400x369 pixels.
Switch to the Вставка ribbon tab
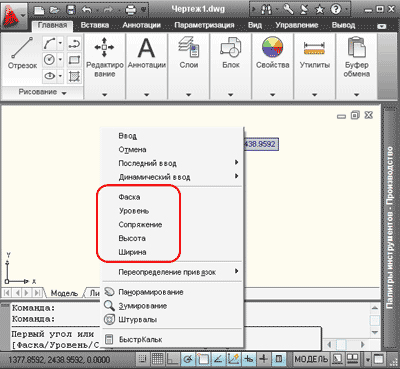coord(95,25)
